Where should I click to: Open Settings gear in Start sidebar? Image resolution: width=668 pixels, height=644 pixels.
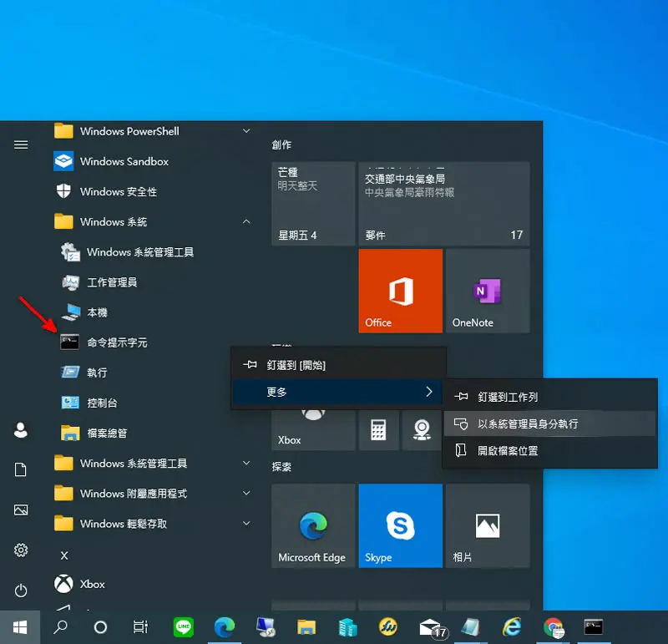[21, 550]
